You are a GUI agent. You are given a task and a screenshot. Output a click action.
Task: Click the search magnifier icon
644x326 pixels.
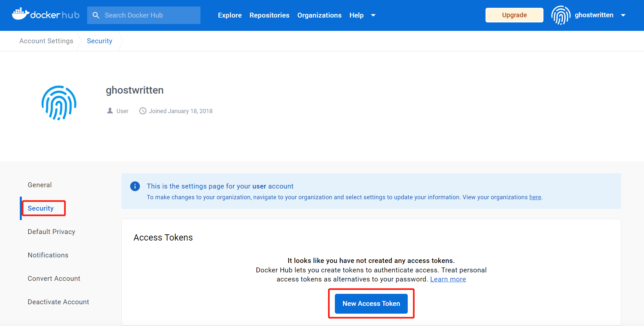click(96, 15)
